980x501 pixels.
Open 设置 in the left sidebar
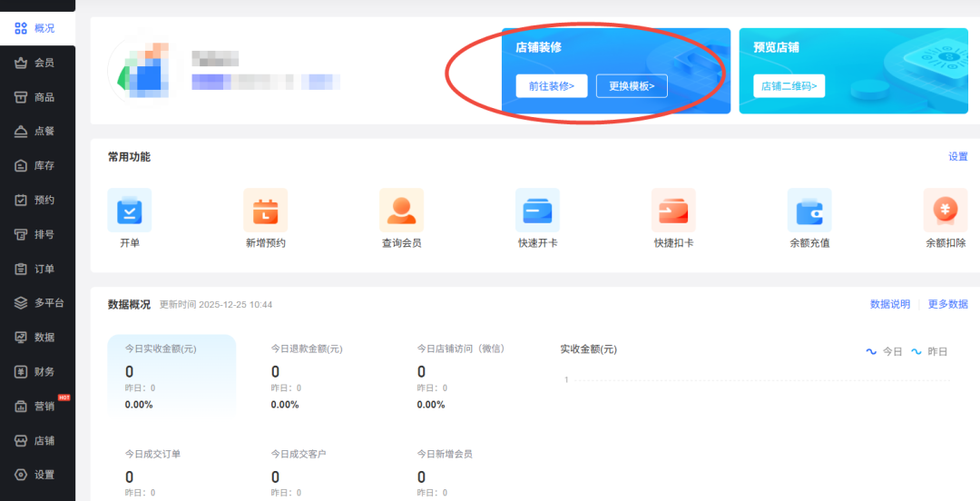(36, 475)
